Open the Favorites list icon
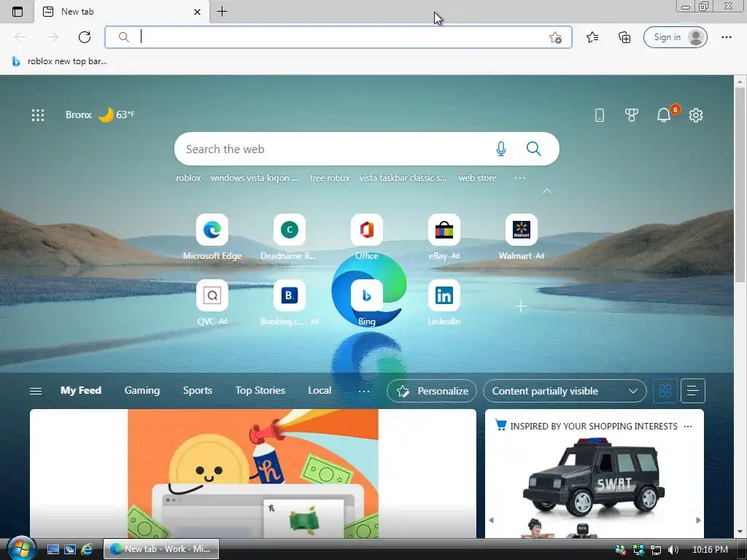Viewport: 747px width, 560px height. pos(592,37)
